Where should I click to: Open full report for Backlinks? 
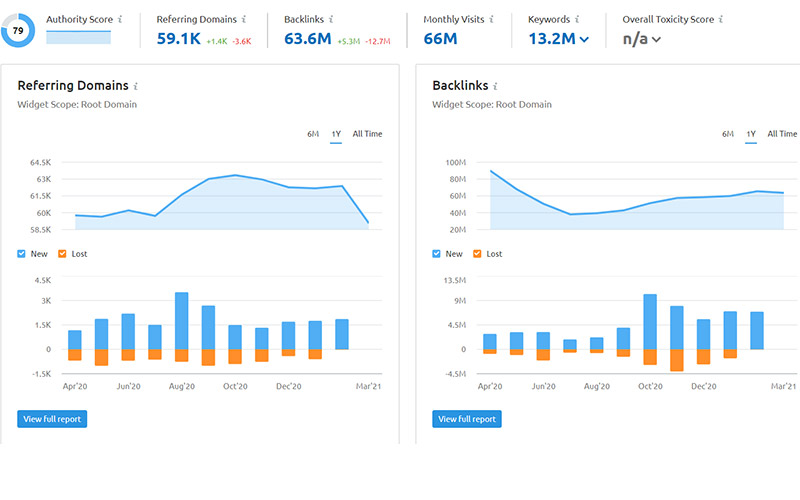pyautogui.click(x=467, y=419)
